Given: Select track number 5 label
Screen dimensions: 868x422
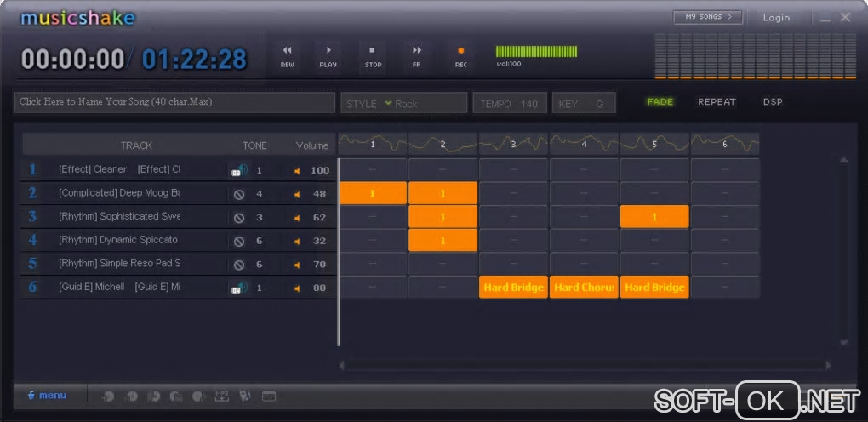Looking at the screenshot, I should point(32,264).
